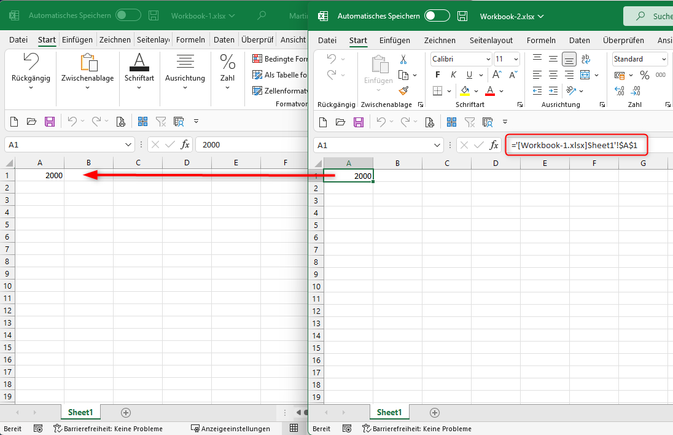Open Daten tab in Workbook-1
This screenshot has height=435, width=673.
tap(224, 40)
